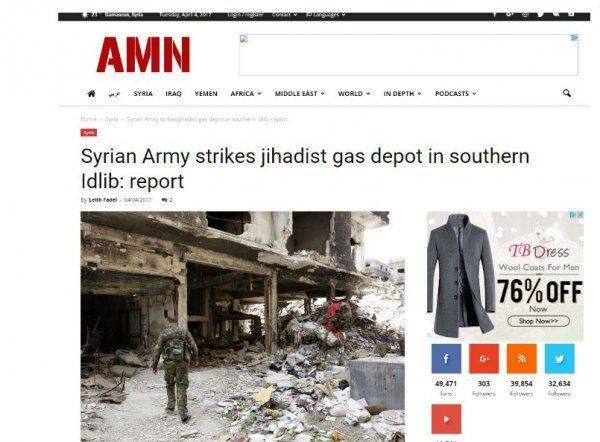
Task: Open the red YouTube tile
Action: (x=446, y=419)
